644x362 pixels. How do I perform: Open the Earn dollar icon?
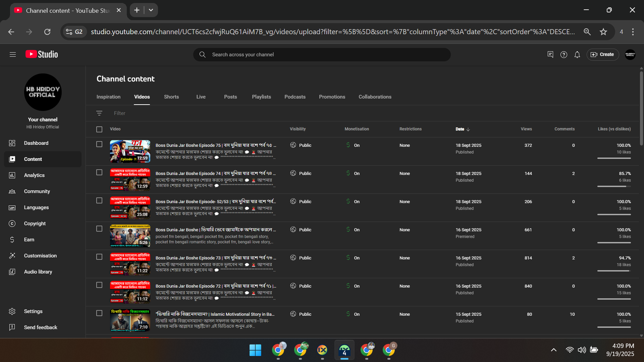tap(12, 240)
